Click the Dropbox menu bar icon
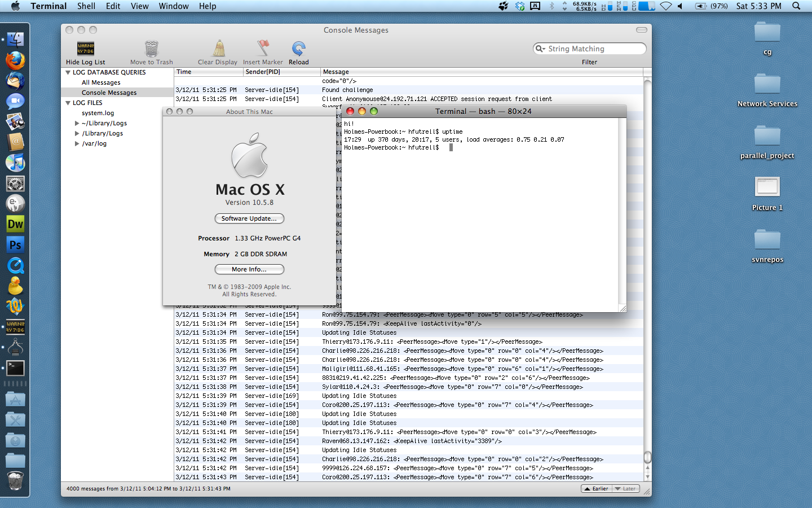Viewport: 812px width, 508px height. tap(520, 6)
